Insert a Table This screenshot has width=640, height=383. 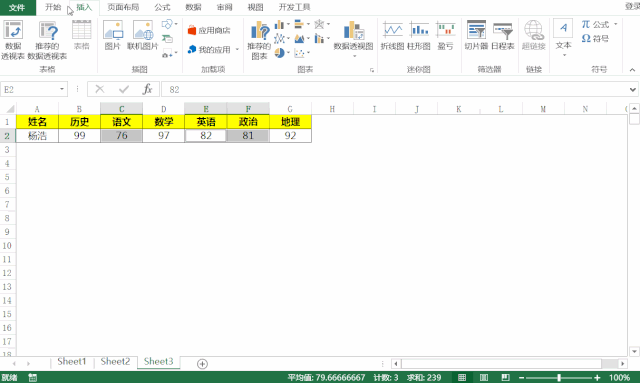(82, 35)
